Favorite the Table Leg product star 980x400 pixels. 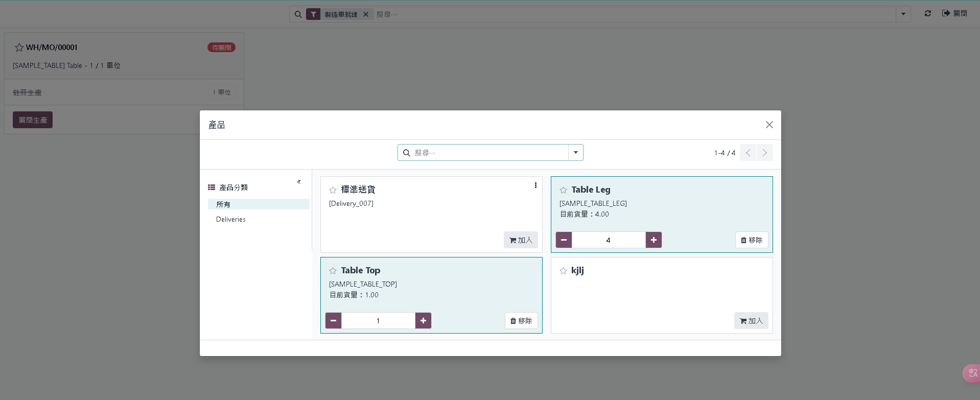pos(563,190)
